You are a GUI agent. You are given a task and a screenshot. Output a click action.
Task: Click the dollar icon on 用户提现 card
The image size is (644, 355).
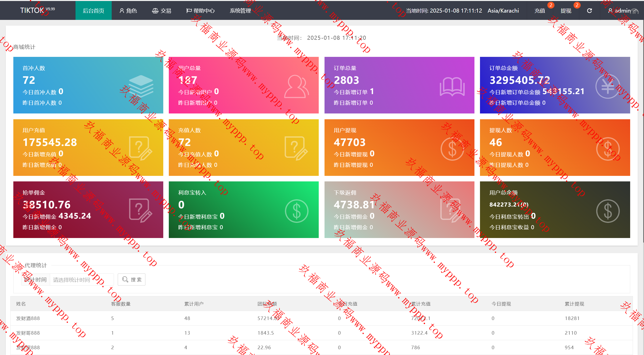452,149
